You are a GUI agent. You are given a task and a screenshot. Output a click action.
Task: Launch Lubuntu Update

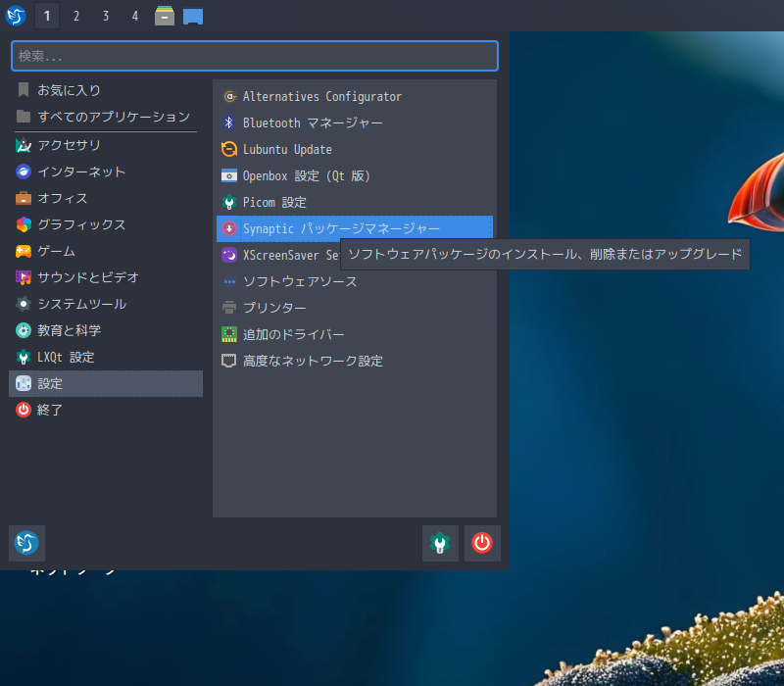355,150
